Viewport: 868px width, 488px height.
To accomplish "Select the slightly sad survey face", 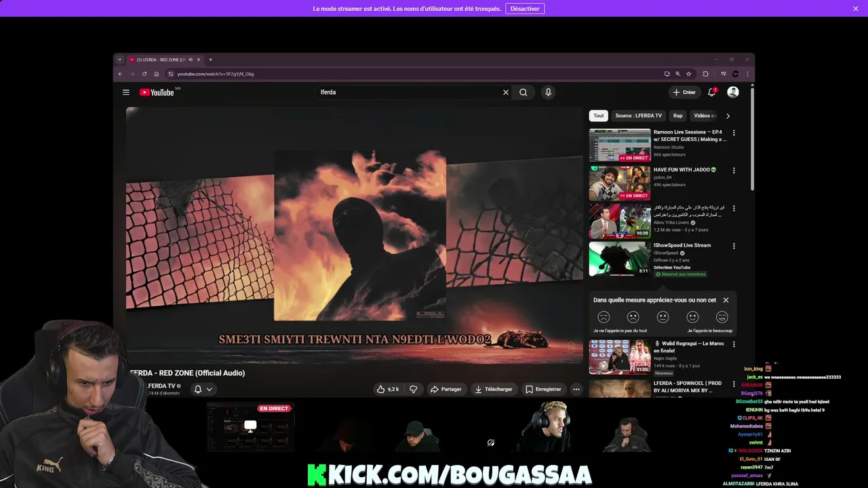I will [x=633, y=317].
